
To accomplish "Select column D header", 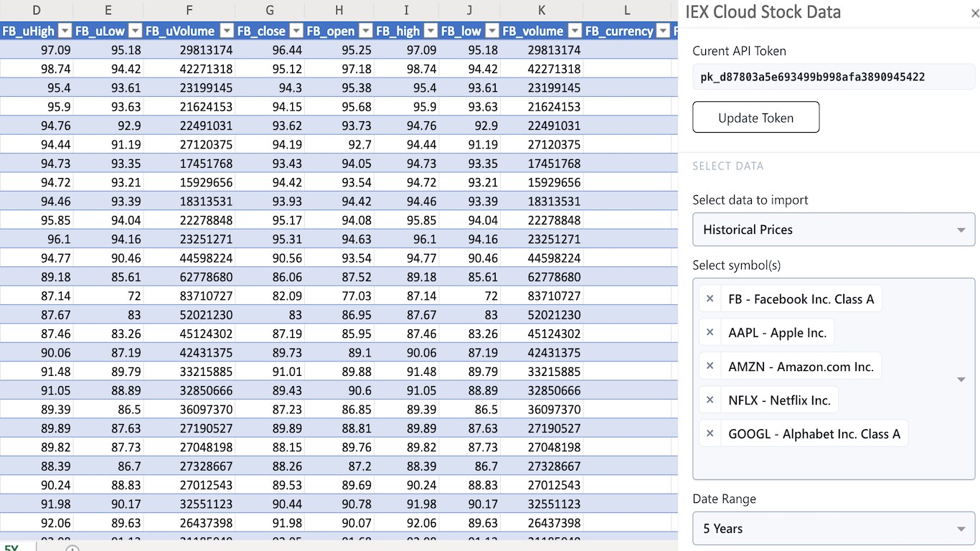I will tap(37, 10).
